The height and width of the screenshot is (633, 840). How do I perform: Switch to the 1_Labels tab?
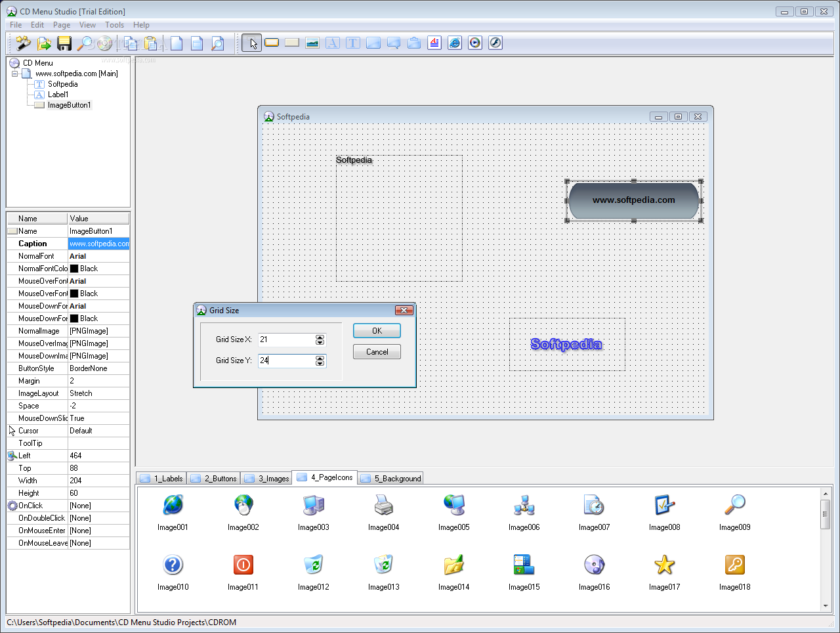pyautogui.click(x=161, y=479)
